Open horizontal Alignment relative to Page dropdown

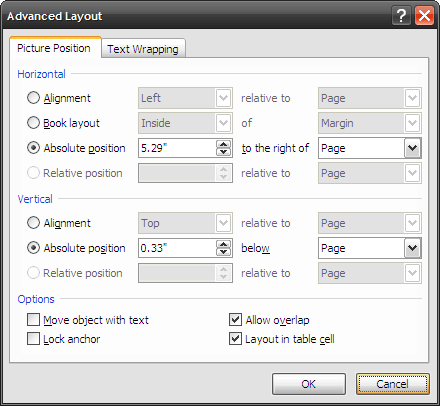413,98
